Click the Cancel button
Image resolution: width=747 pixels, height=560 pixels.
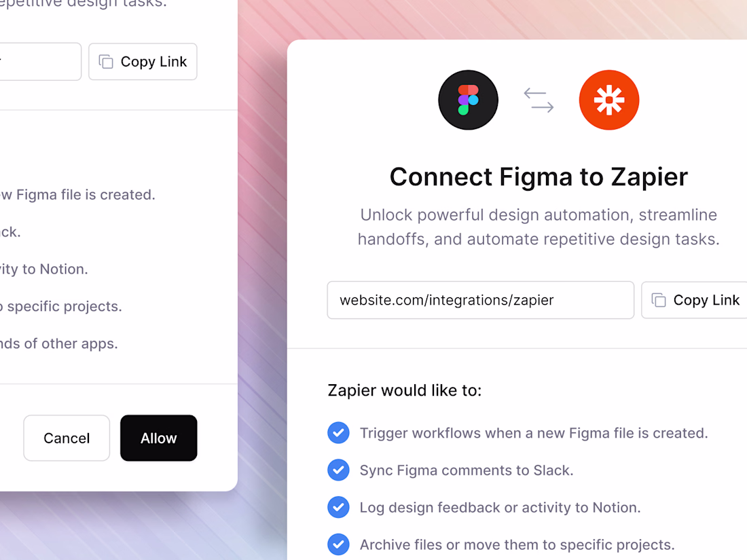point(67,438)
